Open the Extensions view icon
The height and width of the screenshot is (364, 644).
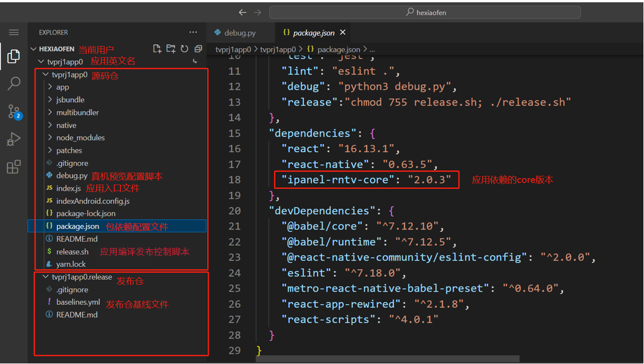pos(14,167)
